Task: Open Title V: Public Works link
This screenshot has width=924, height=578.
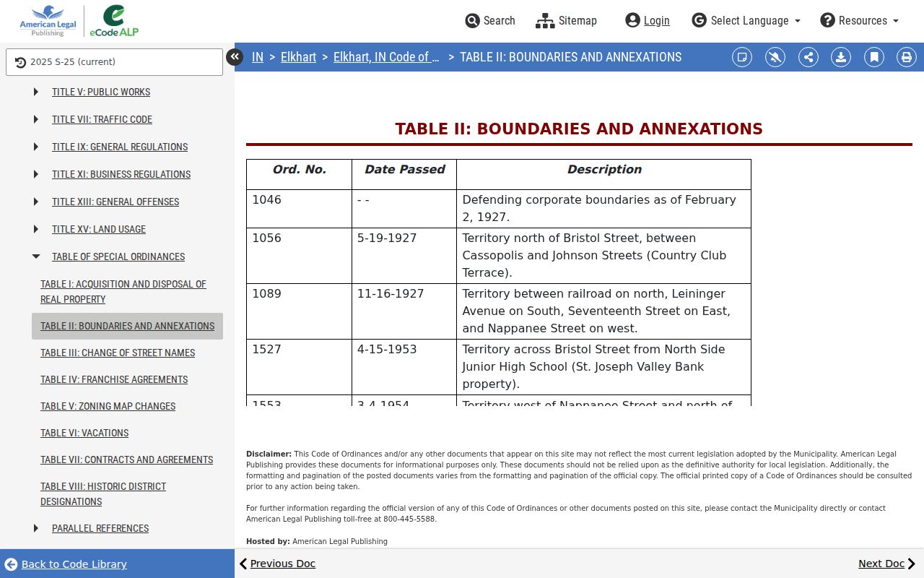Action: [101, 92]
